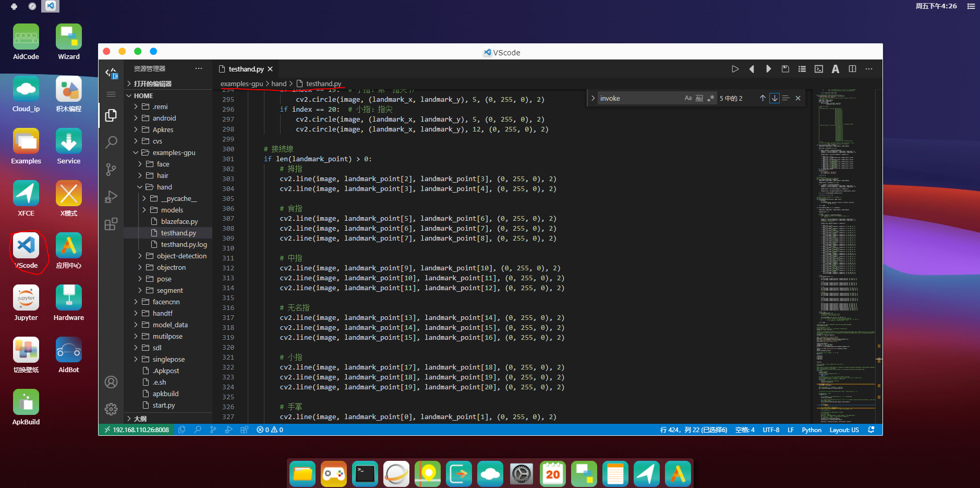Expand the outline section at the sidebar bottom
Screen dimensions: 980x488
tap(168, 419)
